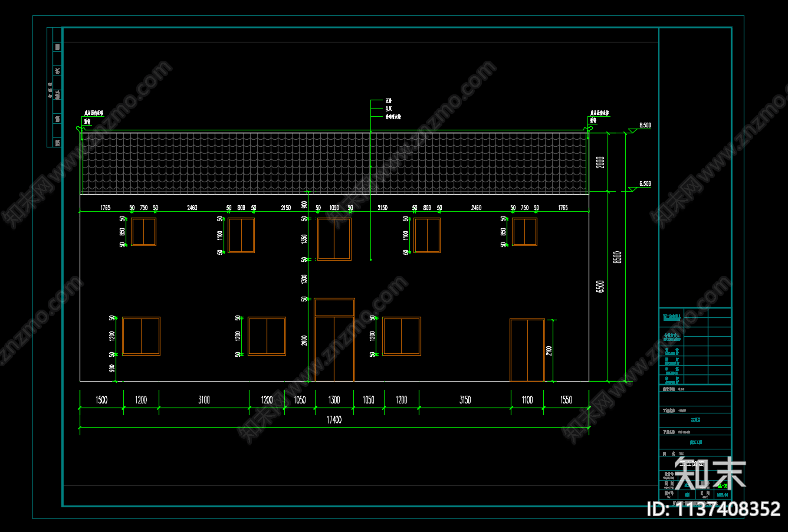This screenshot has height=532, width=788.
Task: Pick the ground floor window right of entrance
Action: [x=402, y=336]
